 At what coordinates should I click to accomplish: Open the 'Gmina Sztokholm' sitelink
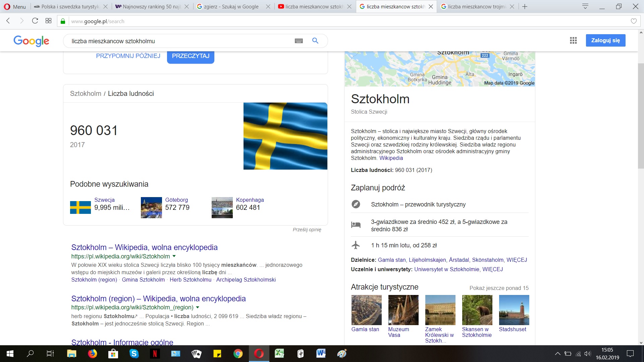tap(143, 280)
